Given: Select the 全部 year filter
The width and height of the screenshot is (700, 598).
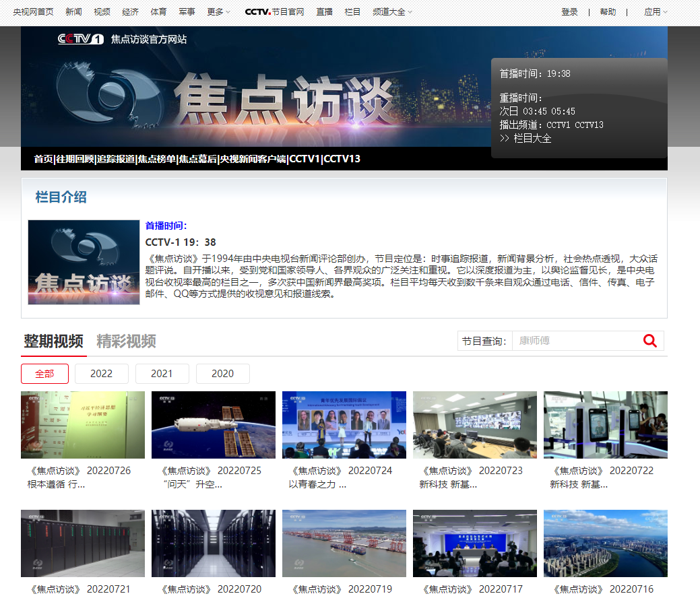Looking at the screenshot, I should click(44, 374).
